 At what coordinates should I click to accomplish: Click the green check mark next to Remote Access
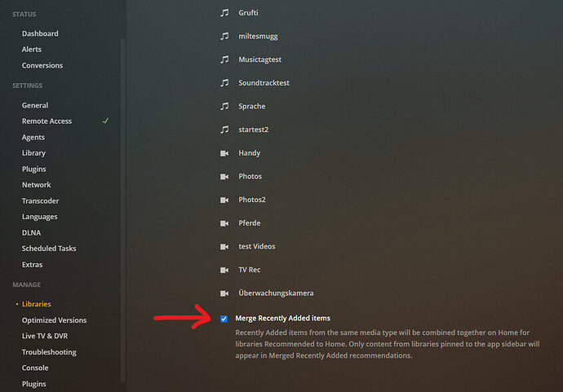point(105,121)
